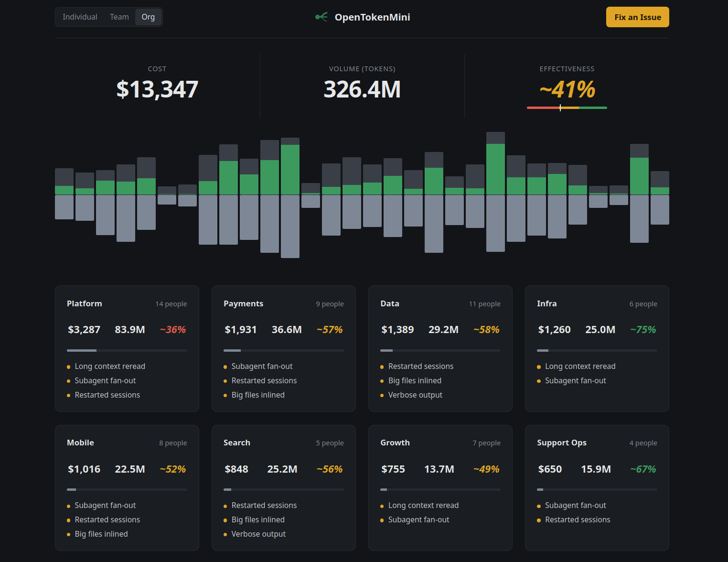
Task: Select Long context reread in Platform card
Action: tap(110, 366)
